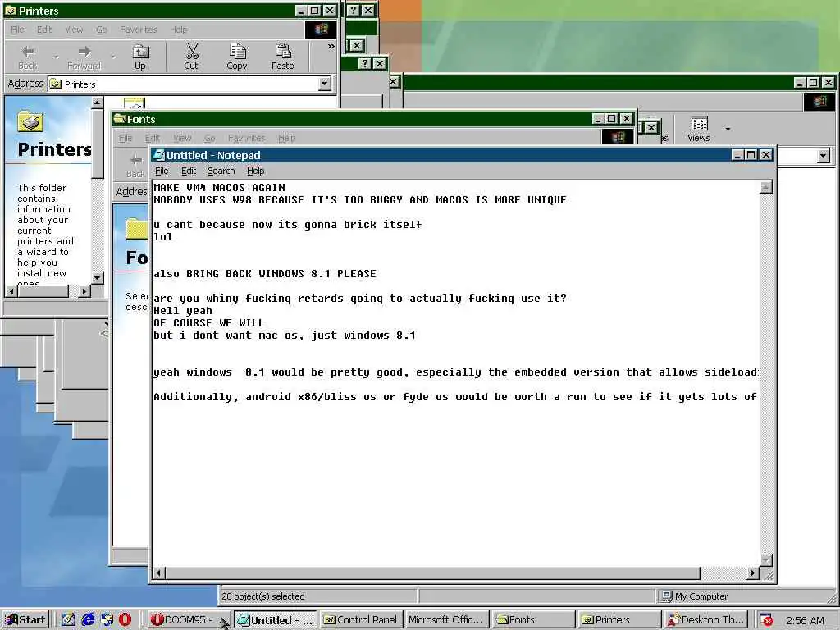Click the line 'also BRING BACK WINDOWS 8.1 PLEASE'
Screen dimensions: 840x630
[x=265, y=274]
